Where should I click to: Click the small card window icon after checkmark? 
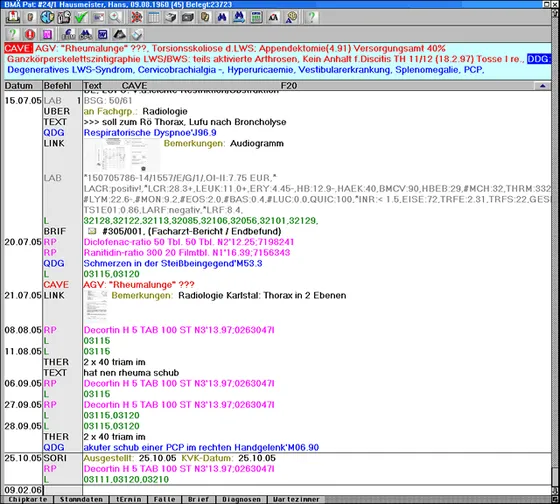pyautogui.click(x=99, y=17)
